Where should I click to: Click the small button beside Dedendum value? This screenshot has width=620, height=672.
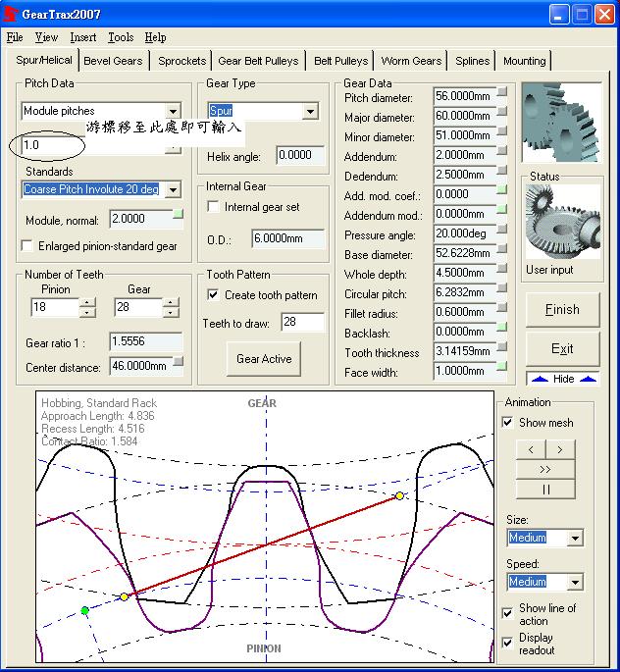click(501, 170)
